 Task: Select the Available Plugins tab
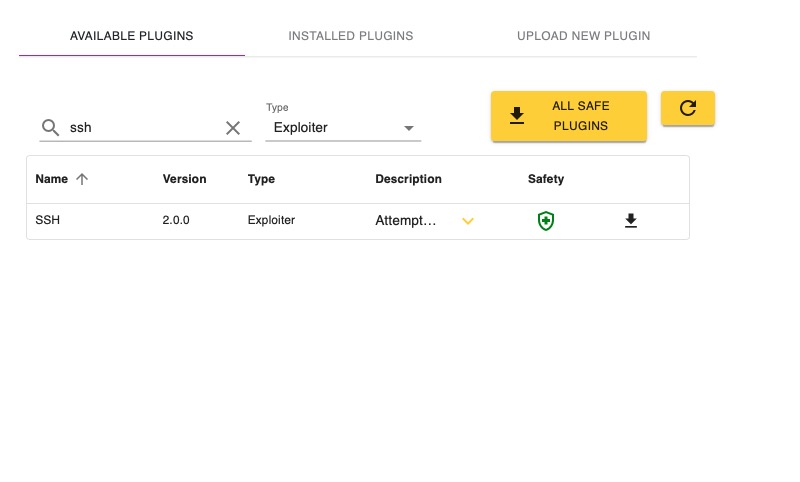[131, 36]
